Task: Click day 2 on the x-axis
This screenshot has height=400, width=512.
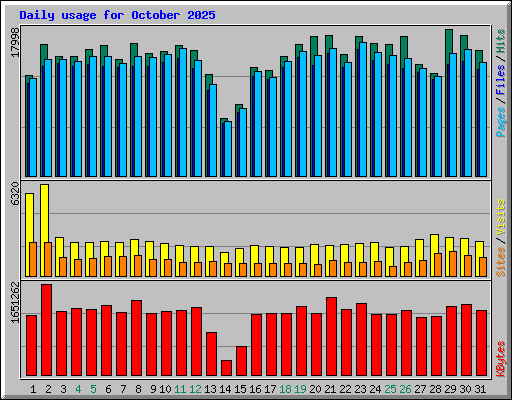Action: 48,389
